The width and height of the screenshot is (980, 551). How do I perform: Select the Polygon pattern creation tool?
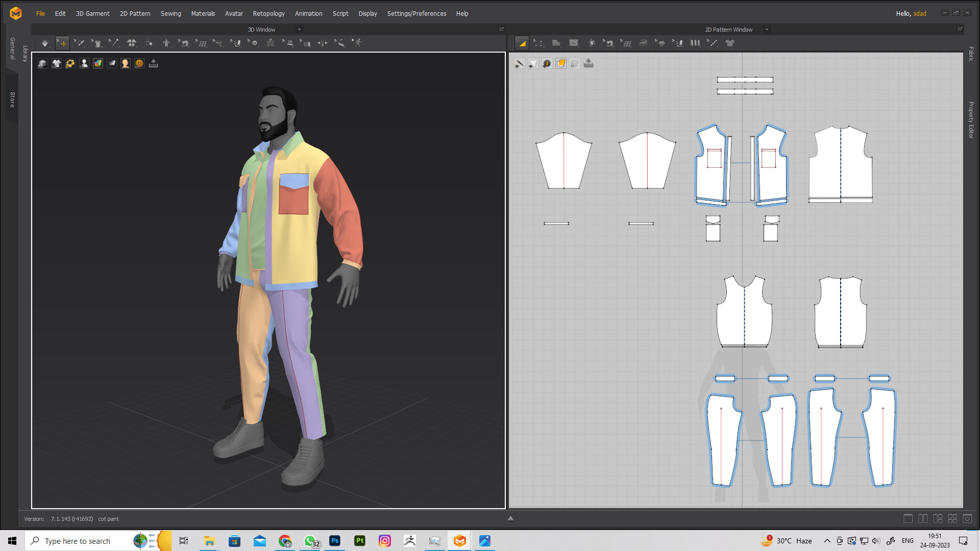coord(556,43)
